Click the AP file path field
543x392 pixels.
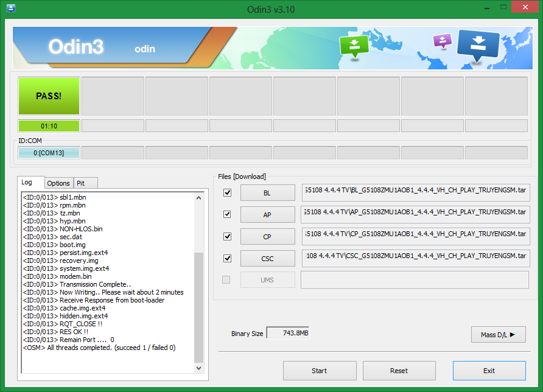pos(416,215)
